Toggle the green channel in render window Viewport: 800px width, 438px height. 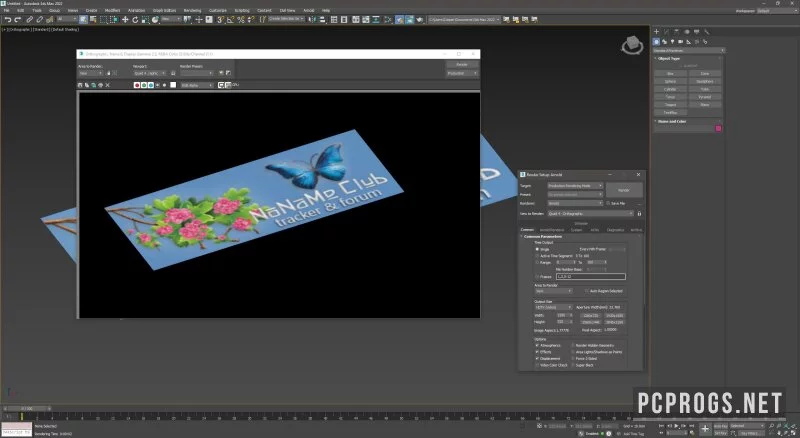point(144,85)
